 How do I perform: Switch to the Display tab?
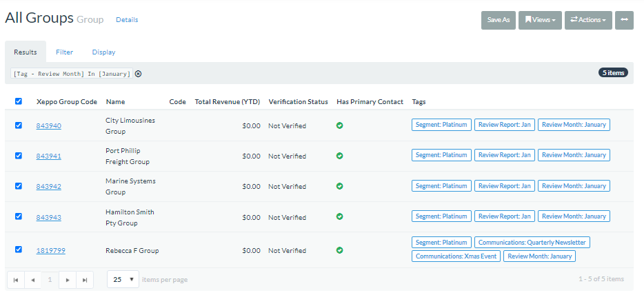pos(103,52)
